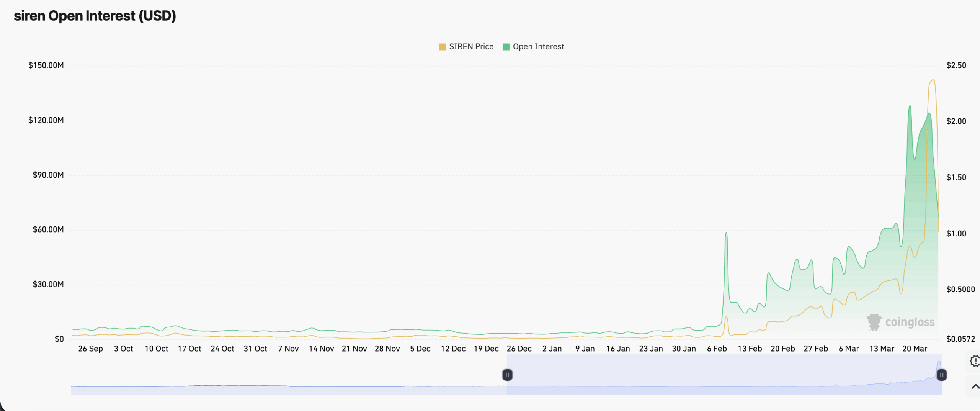Click the 13 Feb date label
The height and width of the screenshot is (411, 980).
(750, 349)
